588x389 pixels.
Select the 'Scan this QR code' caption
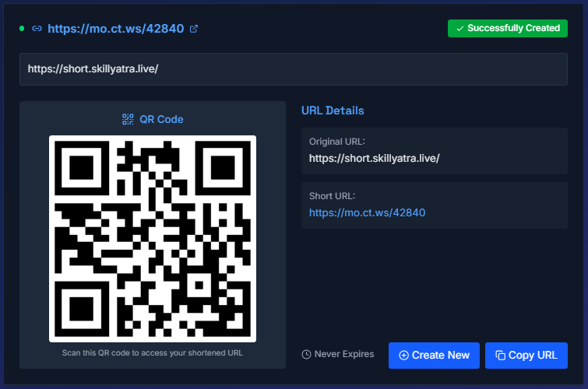pos(152,352)
